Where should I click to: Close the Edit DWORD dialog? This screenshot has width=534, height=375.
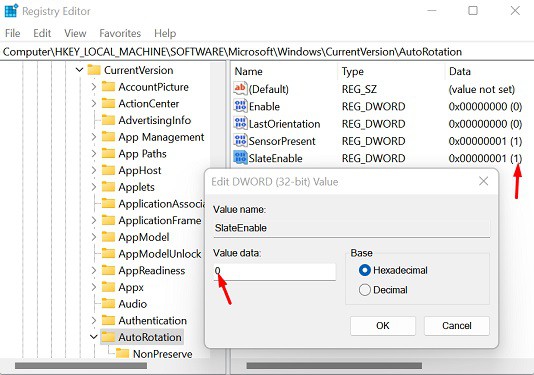pyautogui.click(x=484, y=181)
